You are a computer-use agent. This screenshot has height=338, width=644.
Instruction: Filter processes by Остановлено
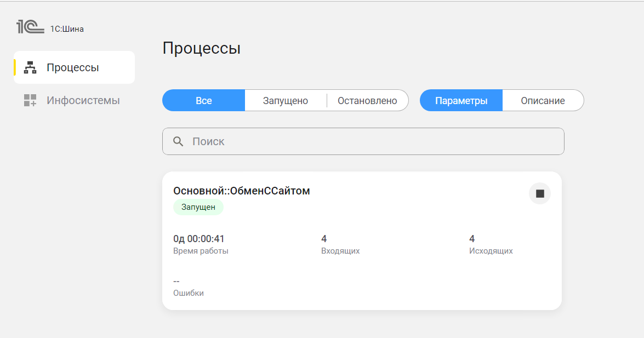coord(367,101)
